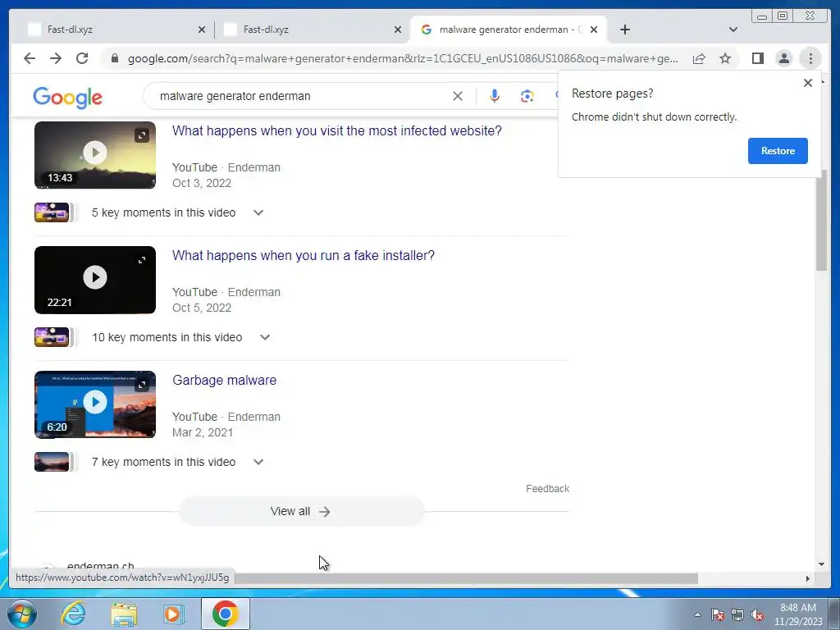This screenshot has width=840, height=630.
Task: Expand the most infected website video preview
Action: pos(142,135)
